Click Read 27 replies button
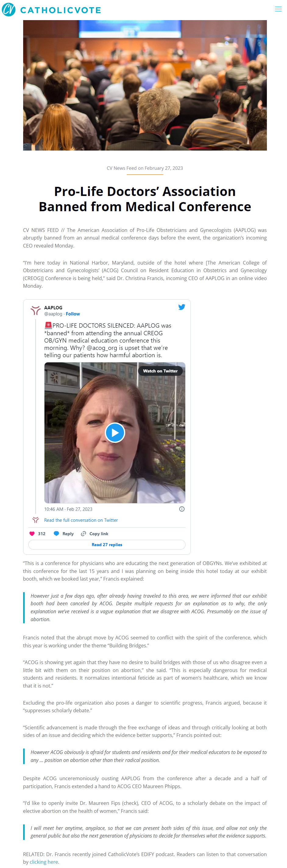 point(107,545)
